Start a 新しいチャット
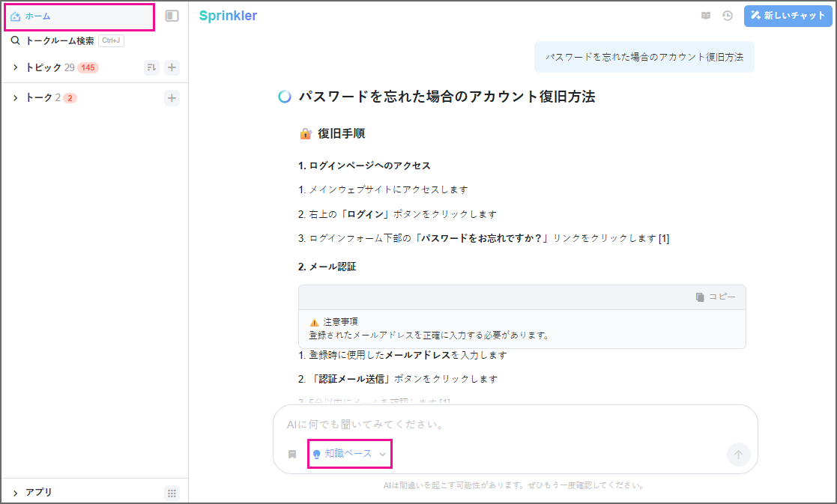 tap(788, 16)
